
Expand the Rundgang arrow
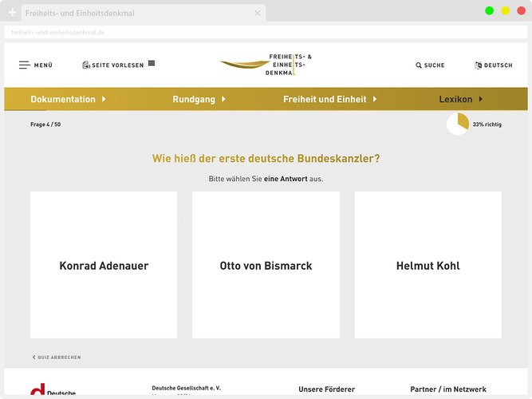tap(223, 99)
